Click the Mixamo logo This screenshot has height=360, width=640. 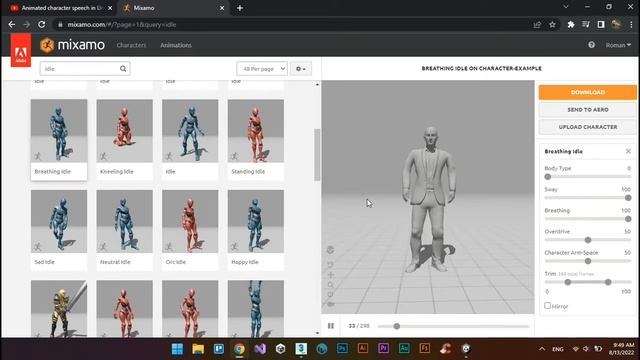pos(72,45)
